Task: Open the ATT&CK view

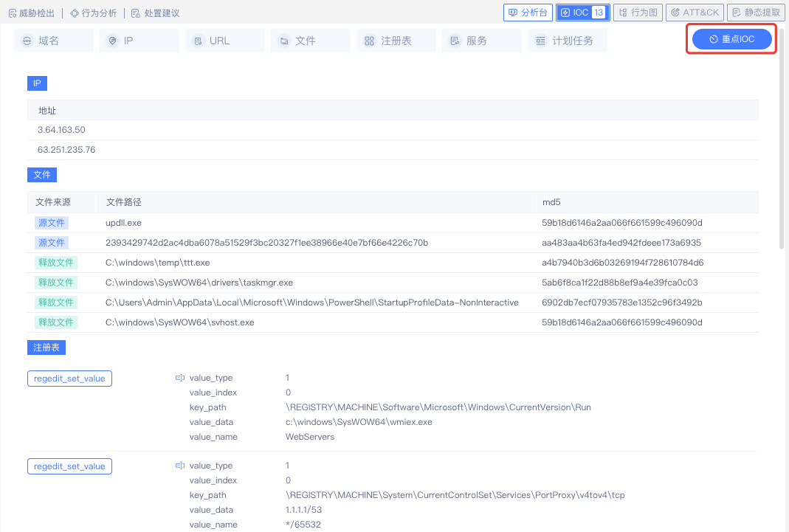Action: tap(694, 13)
